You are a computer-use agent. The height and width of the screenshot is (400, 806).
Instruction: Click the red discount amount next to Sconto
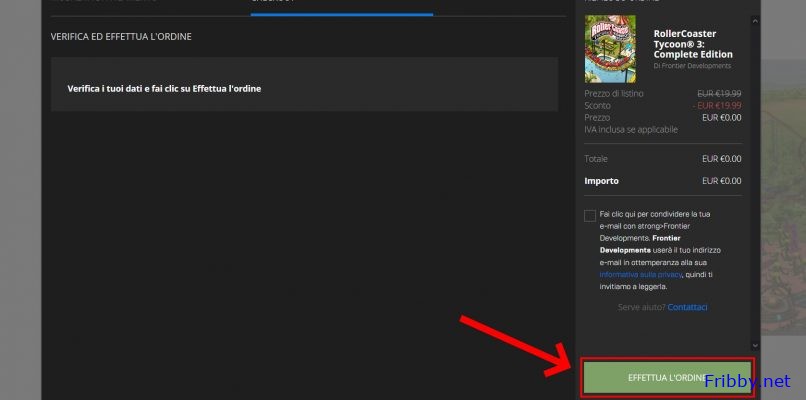pos(717,105)
